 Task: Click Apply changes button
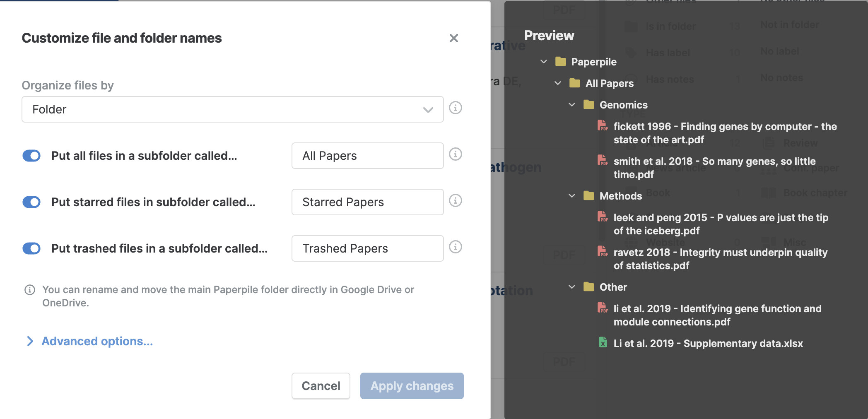pos(412,386)
